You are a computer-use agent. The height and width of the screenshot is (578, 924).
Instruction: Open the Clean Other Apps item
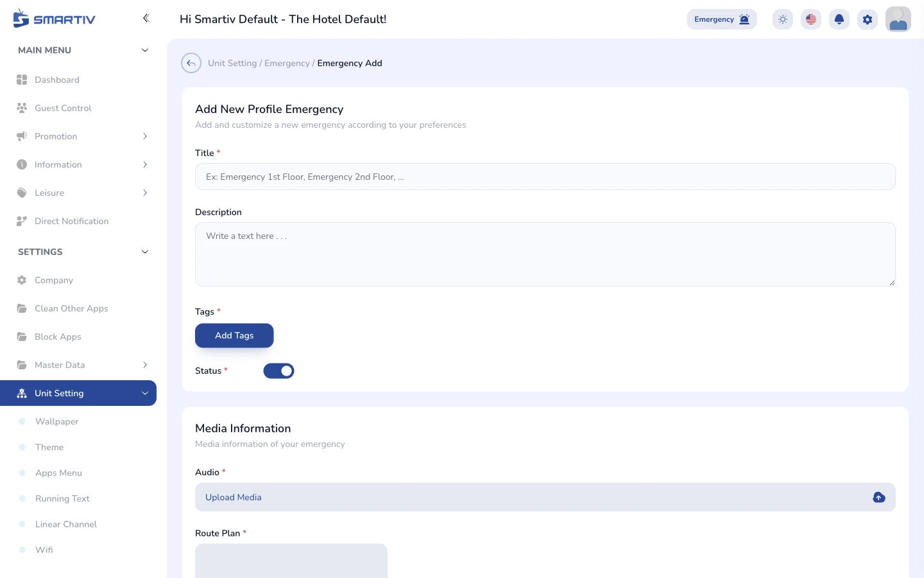pos(78,308)
